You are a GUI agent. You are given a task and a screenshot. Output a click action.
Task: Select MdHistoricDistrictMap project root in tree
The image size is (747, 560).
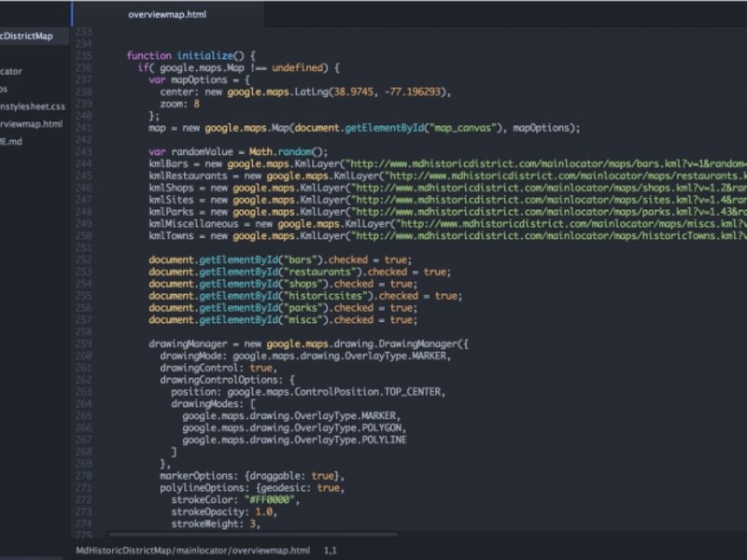[x=28, y=36]
